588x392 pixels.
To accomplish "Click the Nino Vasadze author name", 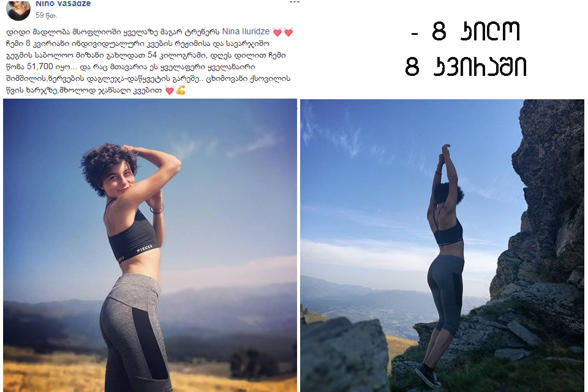I will pos(63,4).
